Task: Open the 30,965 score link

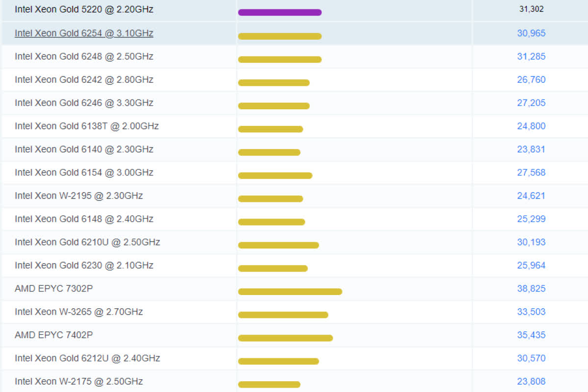Action: (x=531, y=33)
